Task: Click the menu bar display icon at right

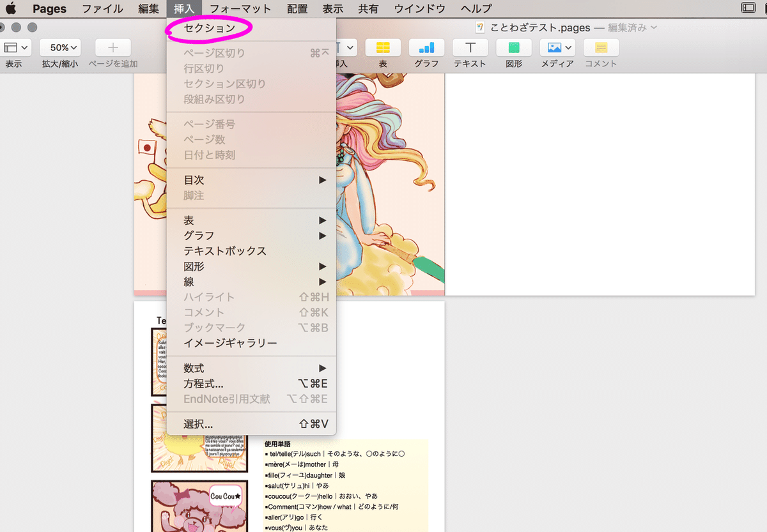Action: 748,8
